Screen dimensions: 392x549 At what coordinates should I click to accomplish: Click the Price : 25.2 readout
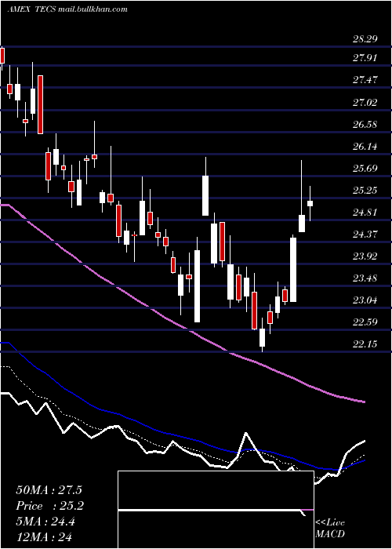pyautogui.click(x=50, y=506)
